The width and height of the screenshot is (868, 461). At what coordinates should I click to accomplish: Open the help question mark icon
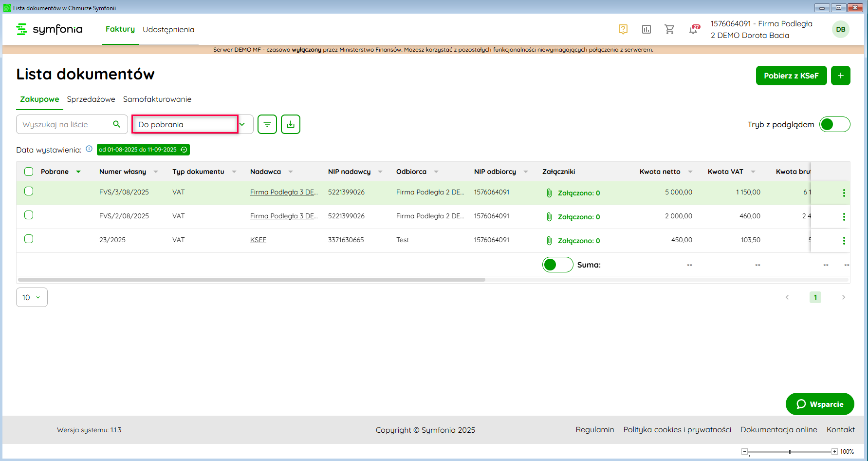(623, 29)
